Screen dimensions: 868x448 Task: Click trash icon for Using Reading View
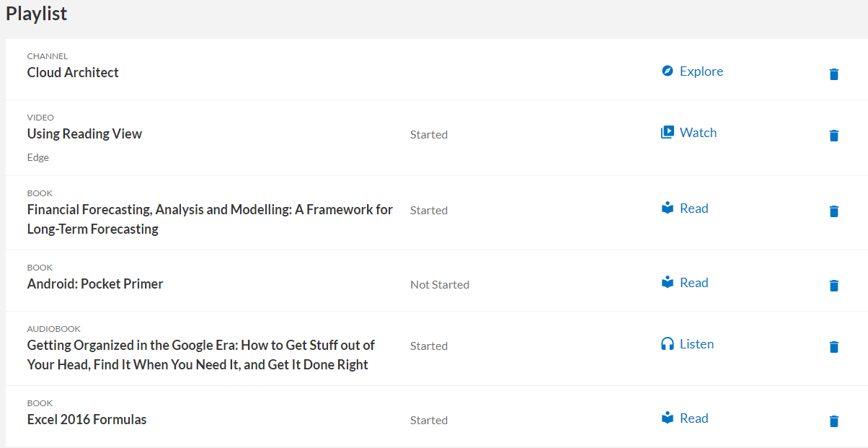pyautogui.click(x=834, y=135)
